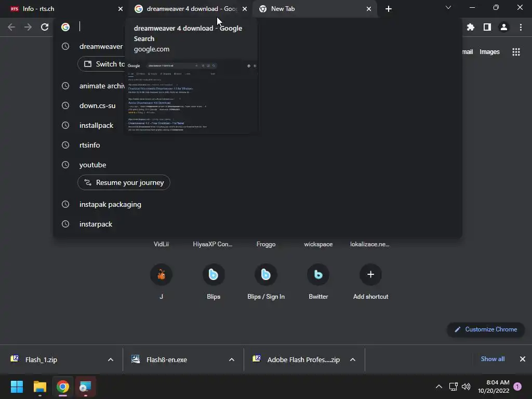This screenshot has height=399, width=532.
Task: Click the Customize Chrome button
Action: point(486,329)
